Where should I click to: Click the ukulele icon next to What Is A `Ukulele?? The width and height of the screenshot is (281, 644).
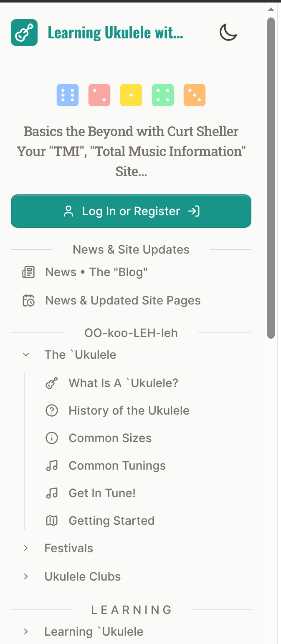51,382
